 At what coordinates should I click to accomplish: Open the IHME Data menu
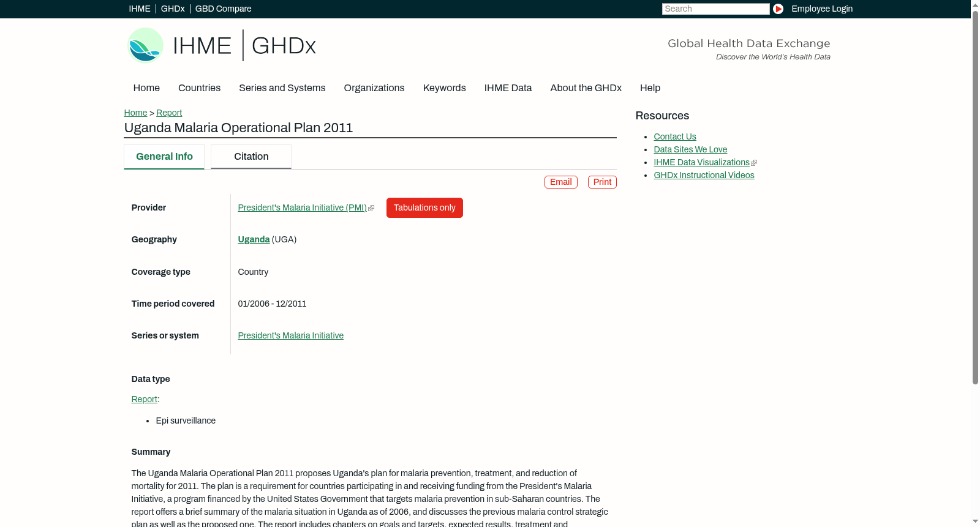tap(508, 88)
